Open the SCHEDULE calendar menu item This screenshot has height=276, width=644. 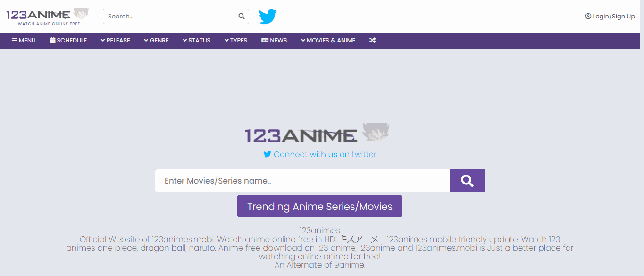tap(68, 41)
